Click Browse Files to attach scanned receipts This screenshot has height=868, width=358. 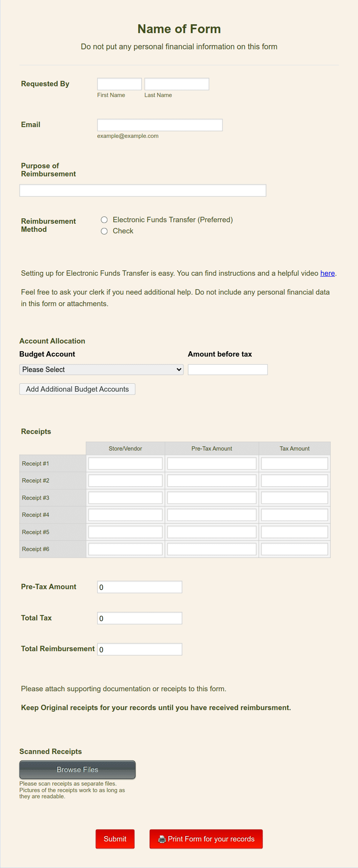click(x=77, y=769)
